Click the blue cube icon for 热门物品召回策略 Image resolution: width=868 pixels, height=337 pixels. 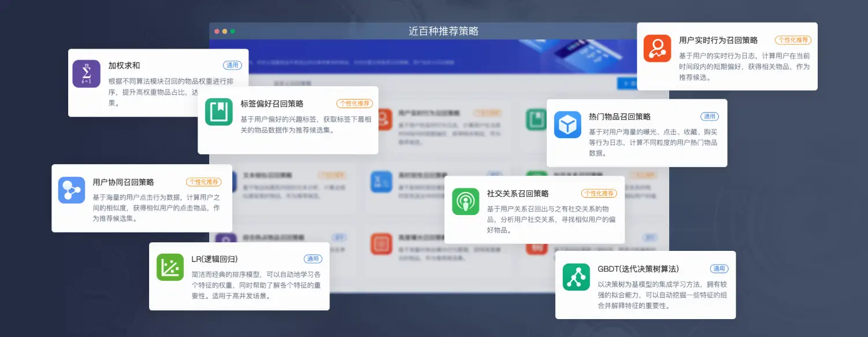[567, 124]
